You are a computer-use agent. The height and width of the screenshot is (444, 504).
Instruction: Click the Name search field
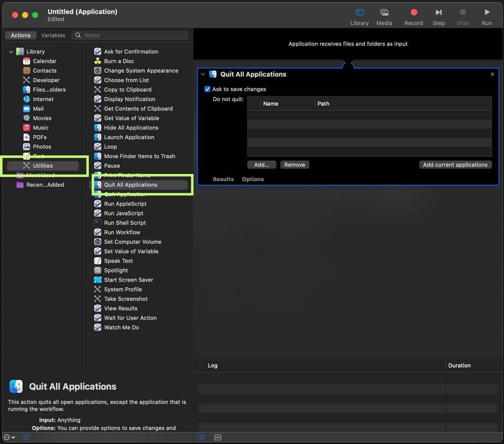tap(134, 35)
